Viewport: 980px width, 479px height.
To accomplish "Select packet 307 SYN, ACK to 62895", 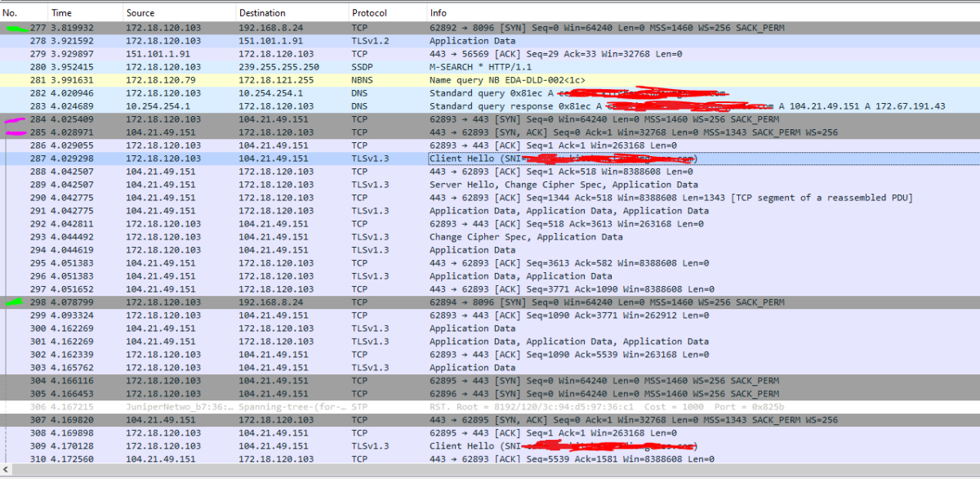I will coord(490,420).
